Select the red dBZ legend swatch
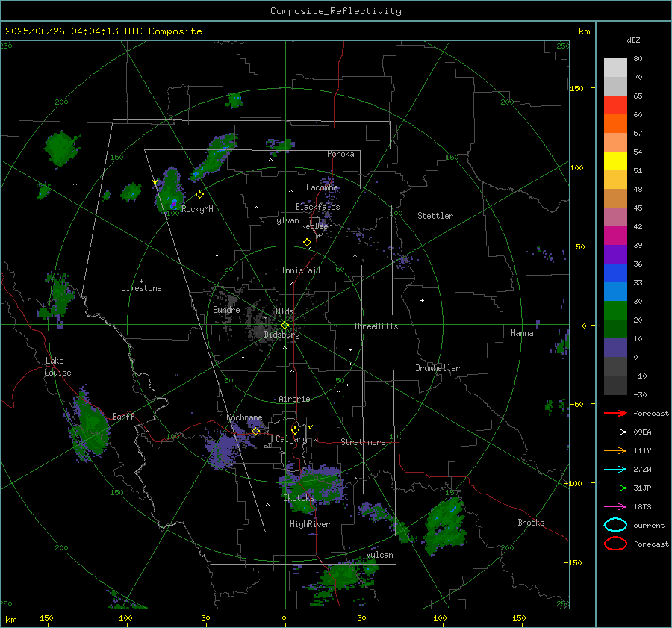Screen dimensions: 672x628 point(615,105)
